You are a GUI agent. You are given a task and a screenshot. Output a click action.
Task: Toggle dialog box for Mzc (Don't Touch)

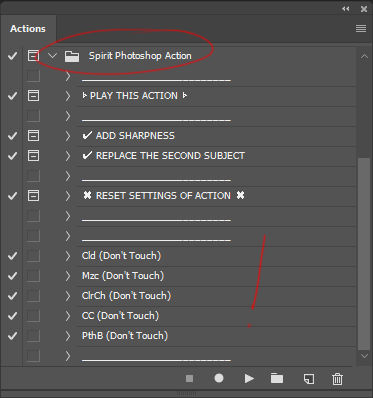(33, 276)
